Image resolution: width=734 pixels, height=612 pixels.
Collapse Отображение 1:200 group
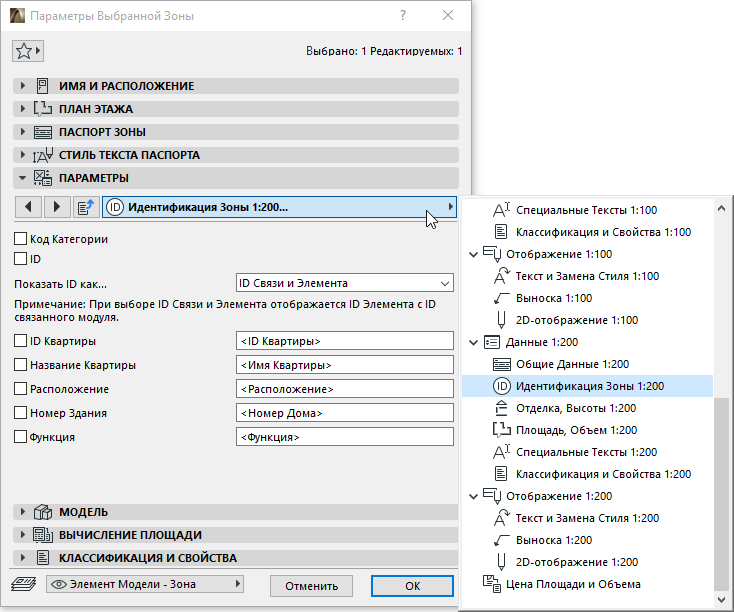click(474, 496)
